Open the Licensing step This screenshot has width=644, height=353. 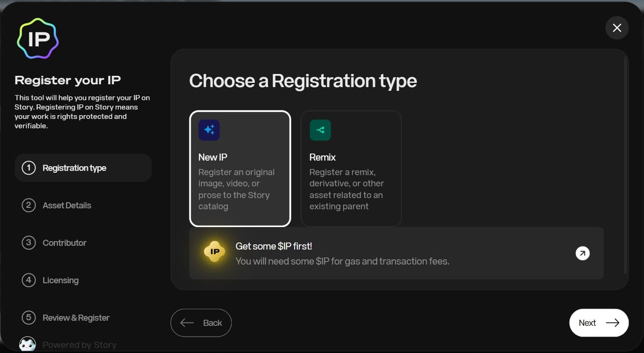point(60,280)
